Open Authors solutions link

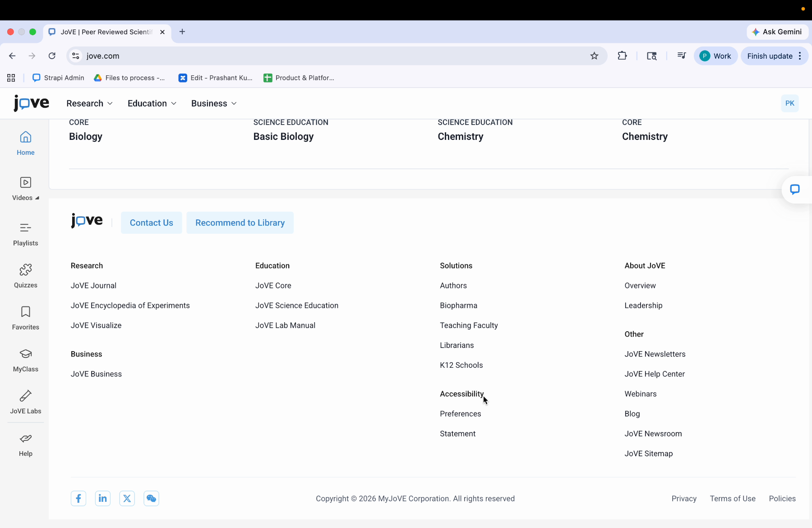tap(453, 286)
